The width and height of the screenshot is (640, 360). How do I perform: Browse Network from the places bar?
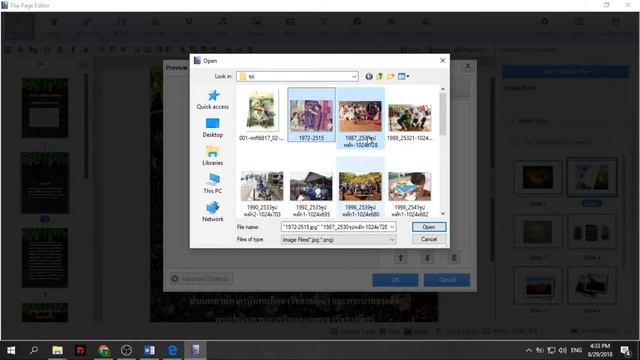click(x=213, y=212)
